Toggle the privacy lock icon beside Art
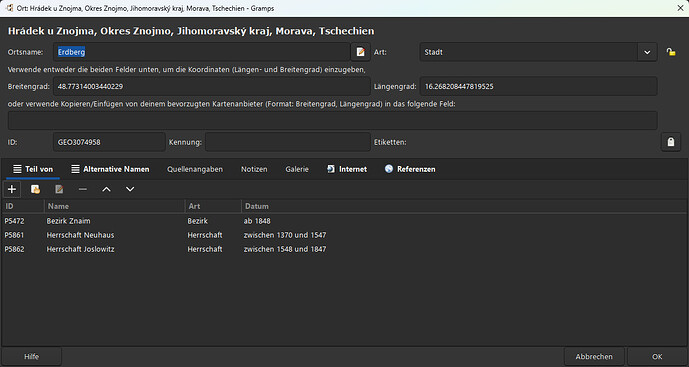 point(671,52)
